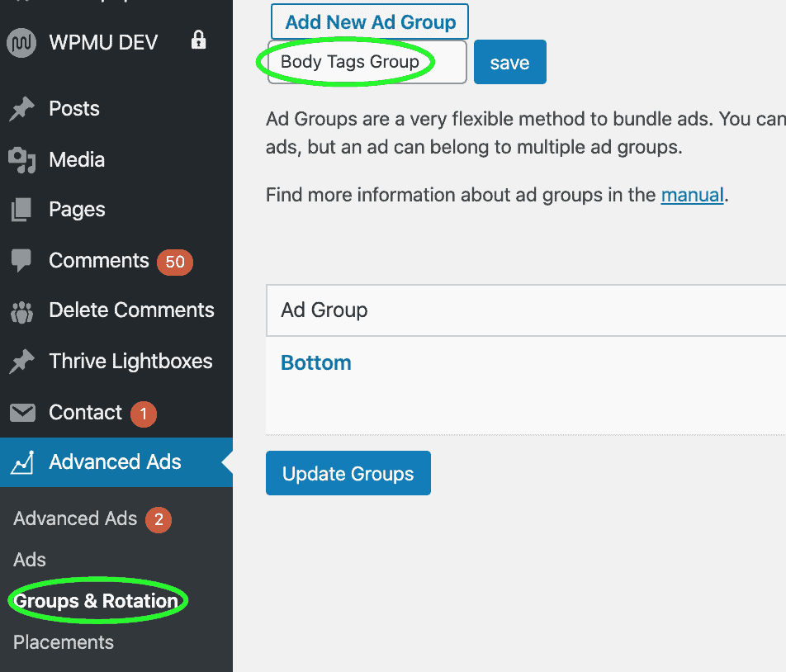This screenshot has width=786, height=672.
Task: Select Groups & Rotation submenu item
Action: pyautogui.click(x=96, y=601)
